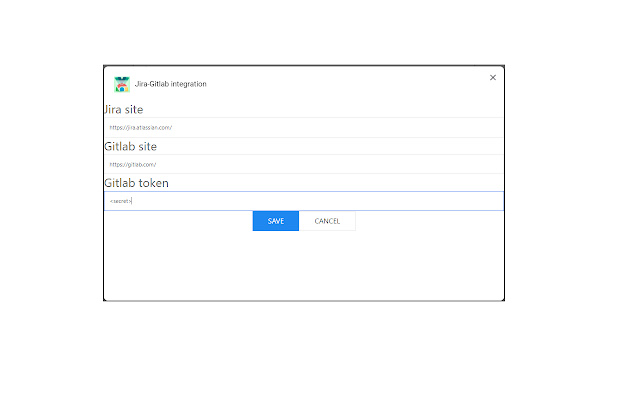Place cursor in the https://jira.atlassian.com/ text
Viewport: 640px width, 400px height.
(141, 128)
